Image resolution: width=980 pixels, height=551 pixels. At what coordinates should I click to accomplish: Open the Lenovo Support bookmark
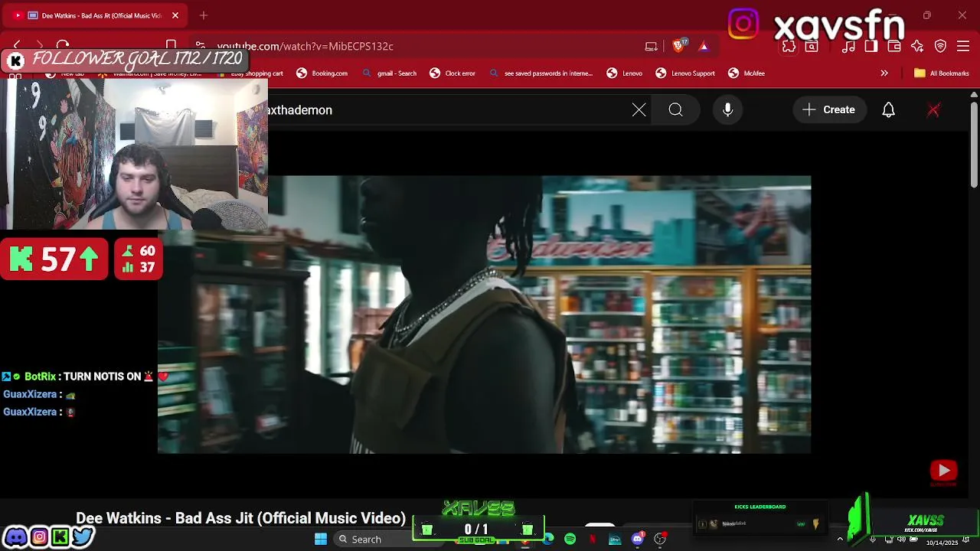click(685, 73)
